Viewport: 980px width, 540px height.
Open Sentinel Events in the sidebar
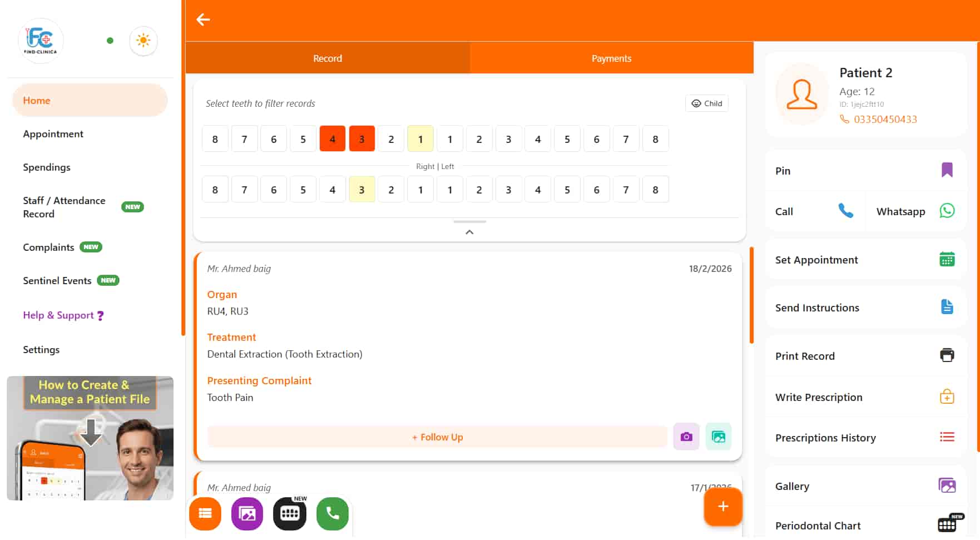57,281
